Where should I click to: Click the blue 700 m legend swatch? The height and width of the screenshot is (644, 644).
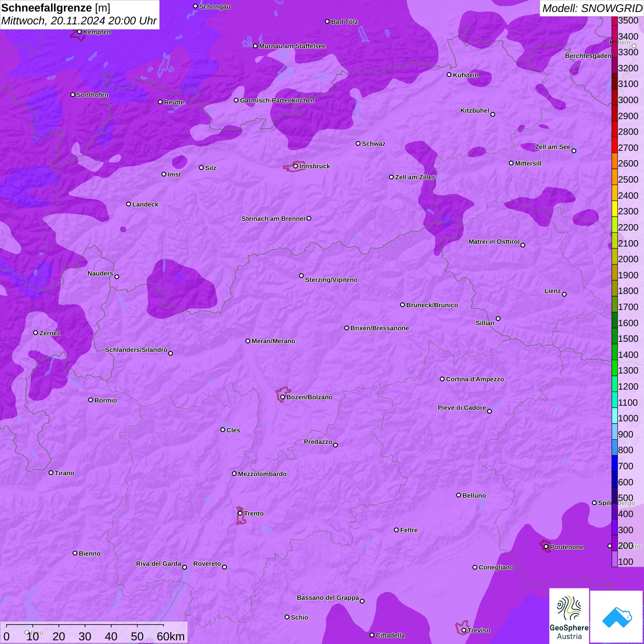[x=615, y=463]
